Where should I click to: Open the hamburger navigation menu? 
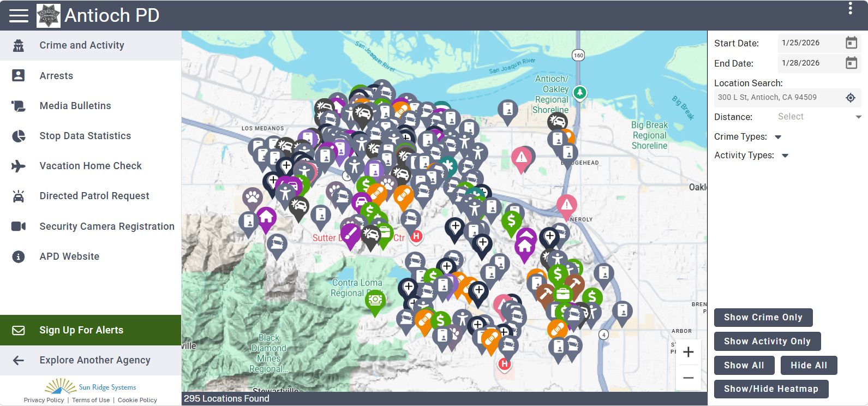(x=19, y=15)
